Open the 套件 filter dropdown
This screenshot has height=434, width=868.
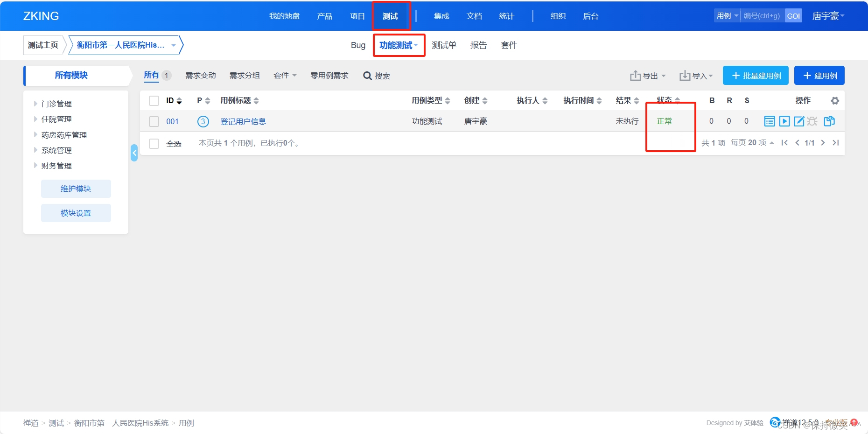[x=285, y=76]
